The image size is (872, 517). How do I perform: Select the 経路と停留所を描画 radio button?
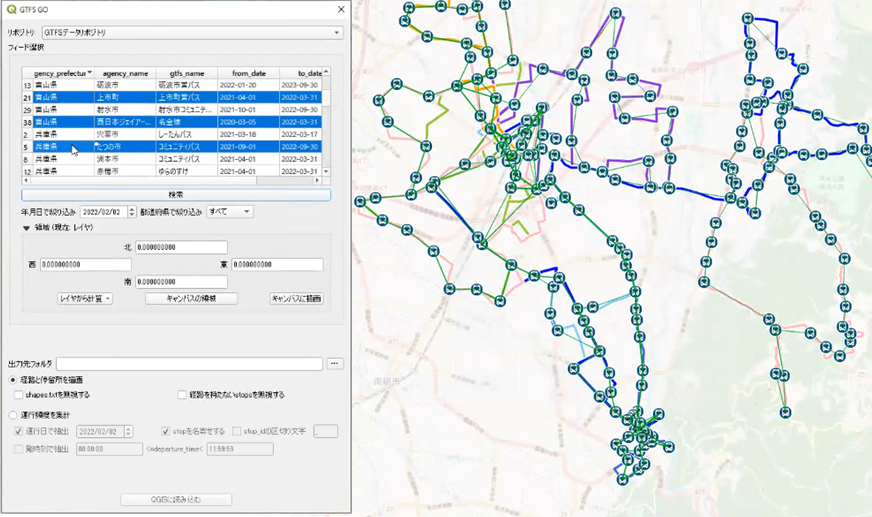pos(13,380)
